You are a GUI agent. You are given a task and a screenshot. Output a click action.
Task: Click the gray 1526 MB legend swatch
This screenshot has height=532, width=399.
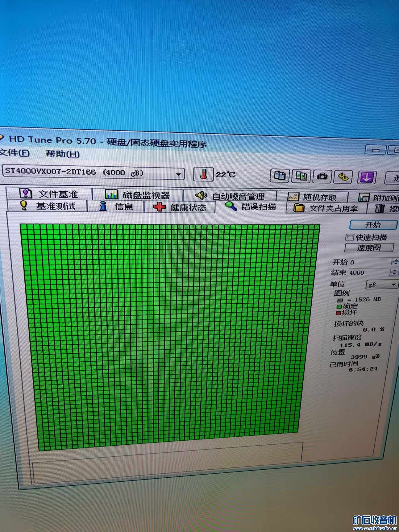point(340,300)
